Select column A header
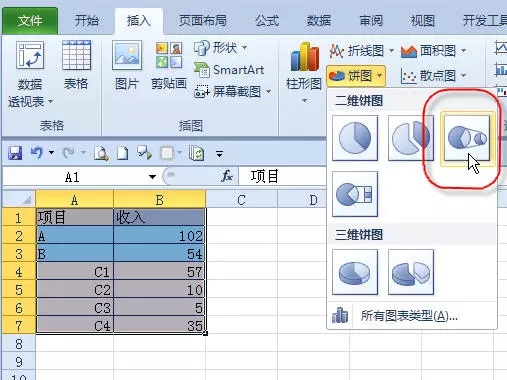This screenshot has height=380, width=507. pos(75,200)
